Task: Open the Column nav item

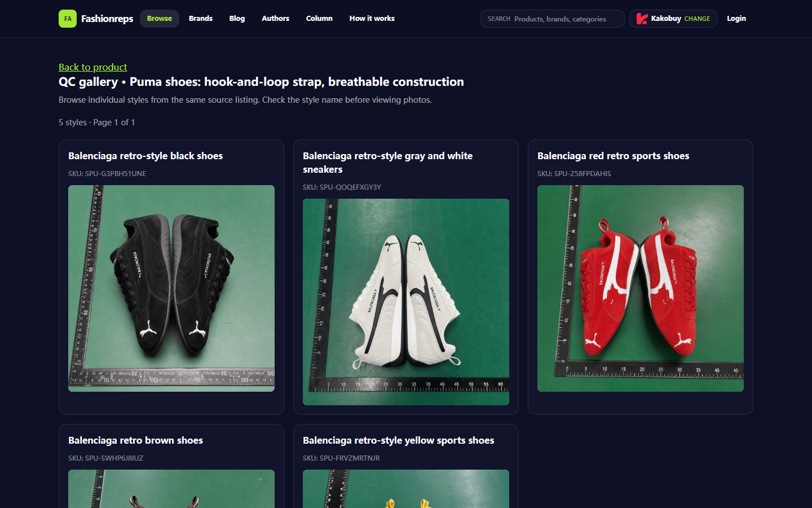Action: click(319, 19)
